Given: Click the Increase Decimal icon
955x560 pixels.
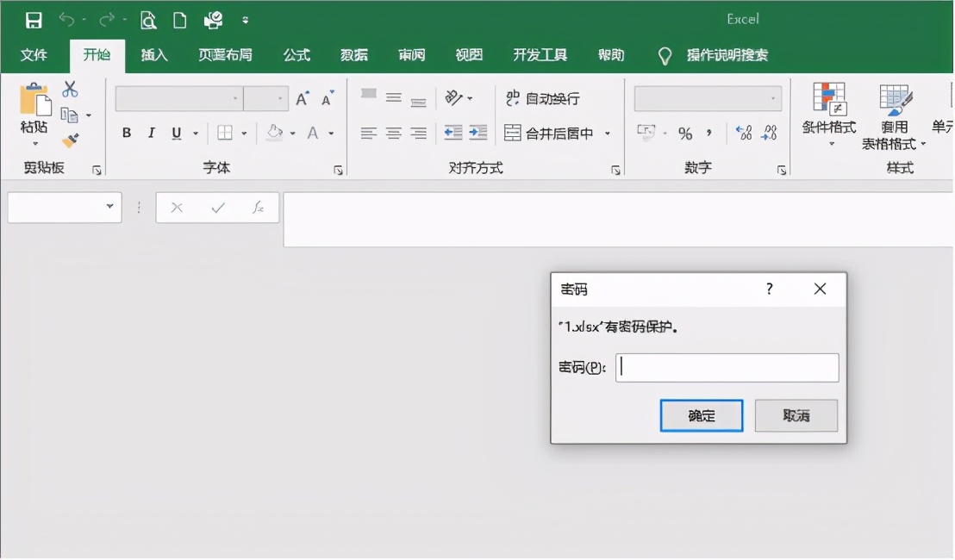Looking at the screenshot, I should coord(744,133).
